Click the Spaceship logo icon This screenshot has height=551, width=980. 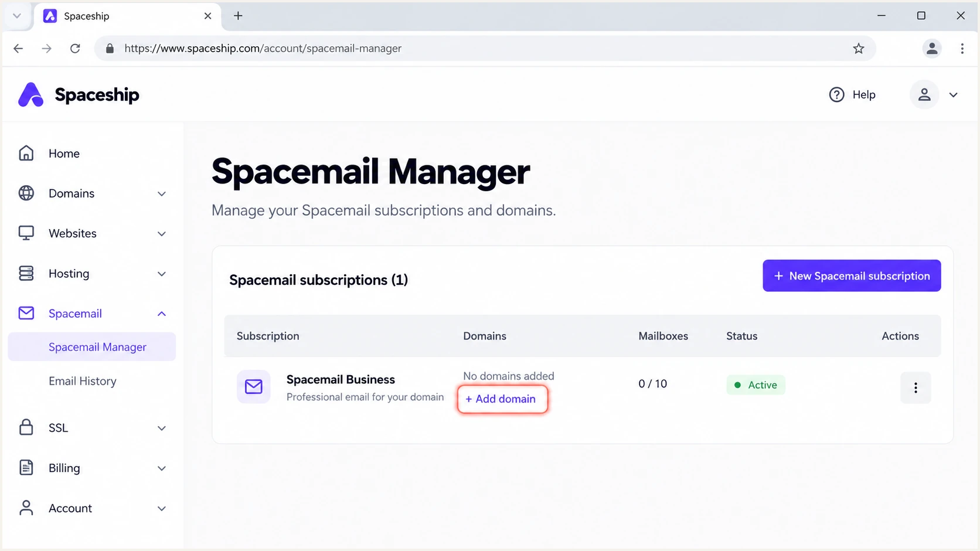click(30, 94)
